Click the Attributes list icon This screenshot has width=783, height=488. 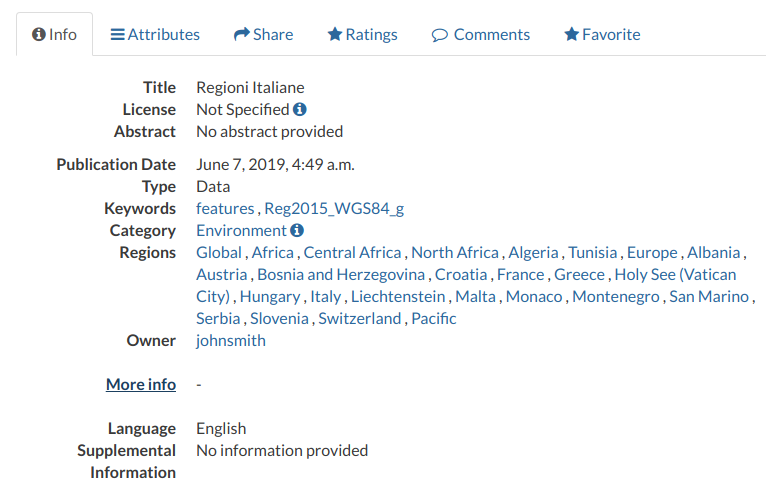(117, 34)
